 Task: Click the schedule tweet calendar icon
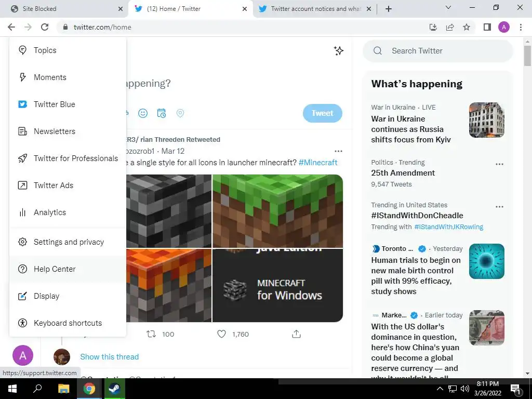pos(162,113)
